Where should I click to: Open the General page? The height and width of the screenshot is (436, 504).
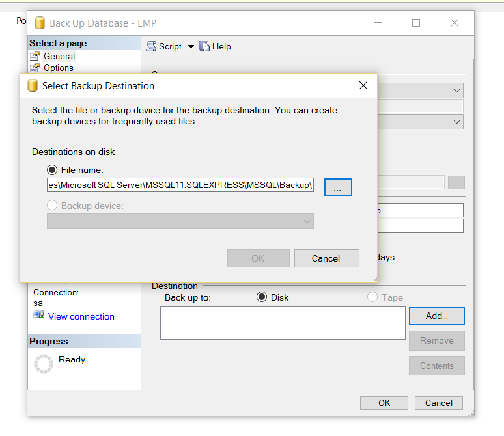[59, 57]
